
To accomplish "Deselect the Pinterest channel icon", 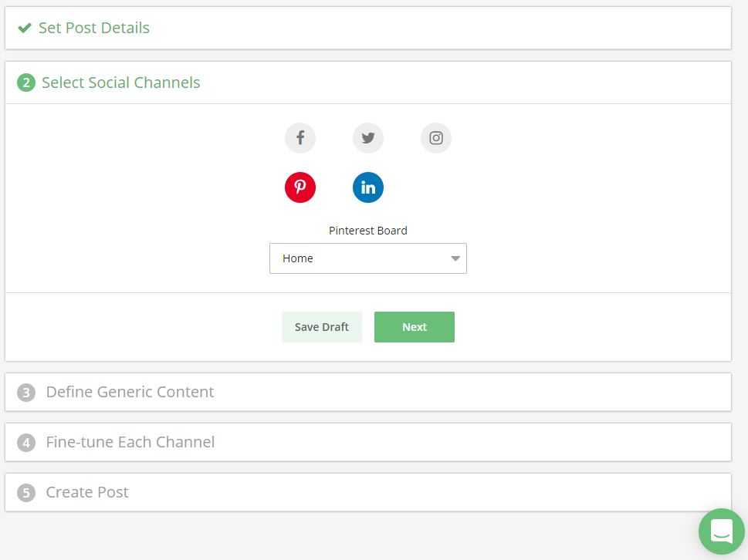I will (x=300, y=187).
